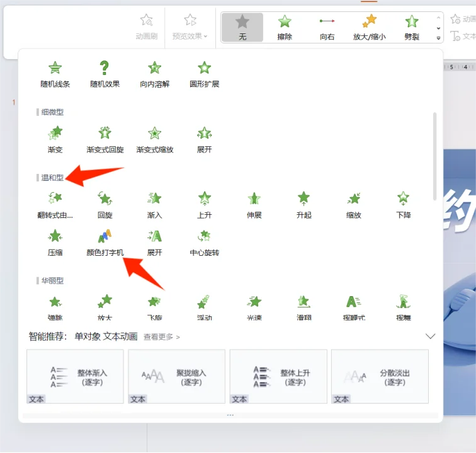Viewport: 476px width, 453px height.
Task: Apply the 中心旋转 animation
Action: point(204,242)
